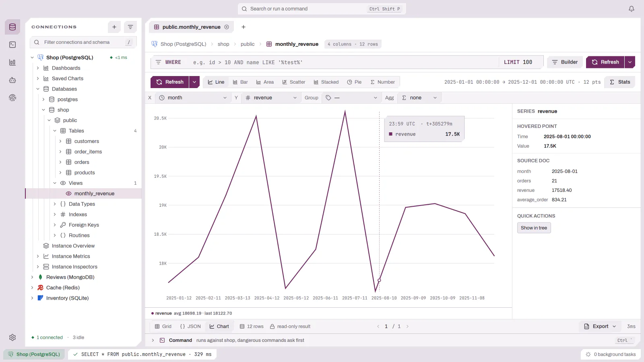This screenshot has width=644, height=362.
Task: Open the fingerprint security sidebar icon
Action: coord(12,98)
